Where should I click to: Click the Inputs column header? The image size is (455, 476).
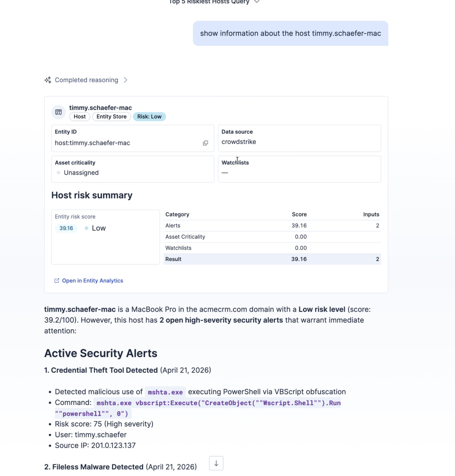tap(371, 215)
